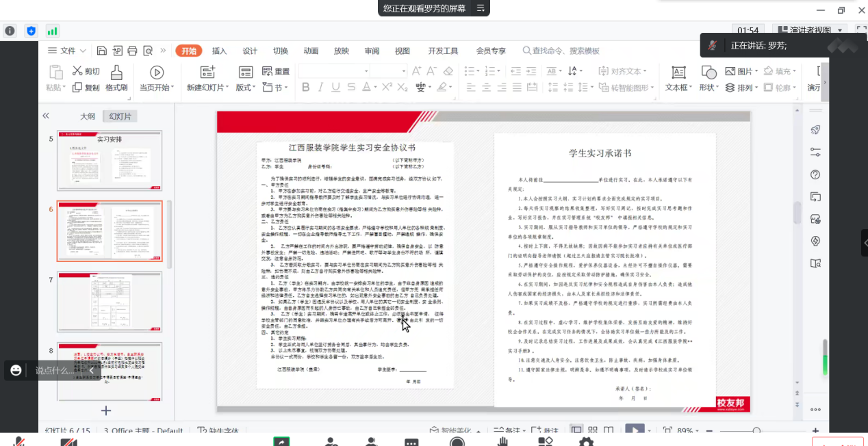This screenshot has height=446, width=868.
Task: Start slideshow with 当页开始 play icon
Action: click(x=157, y=72)
